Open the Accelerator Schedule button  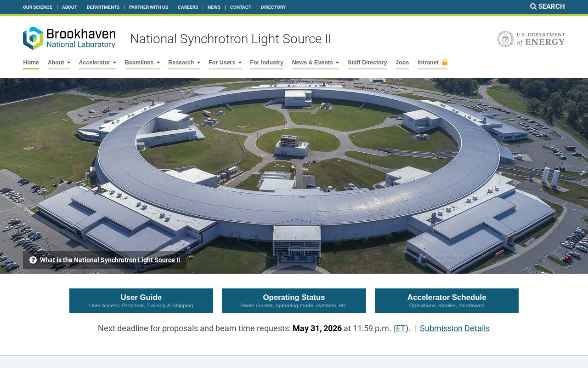point(447,301)
